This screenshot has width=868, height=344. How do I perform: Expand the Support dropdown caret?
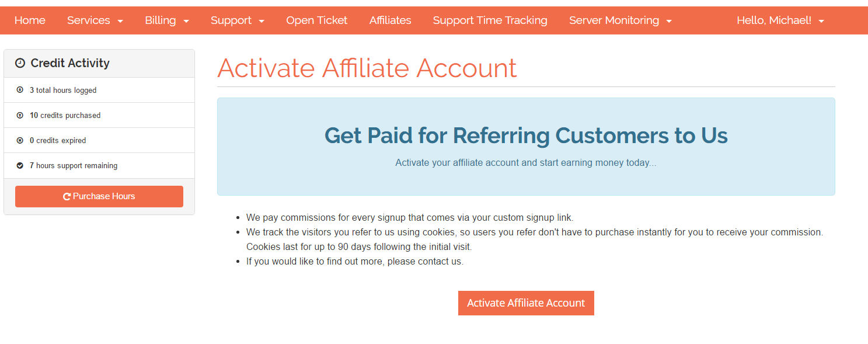tap(262, 21)
